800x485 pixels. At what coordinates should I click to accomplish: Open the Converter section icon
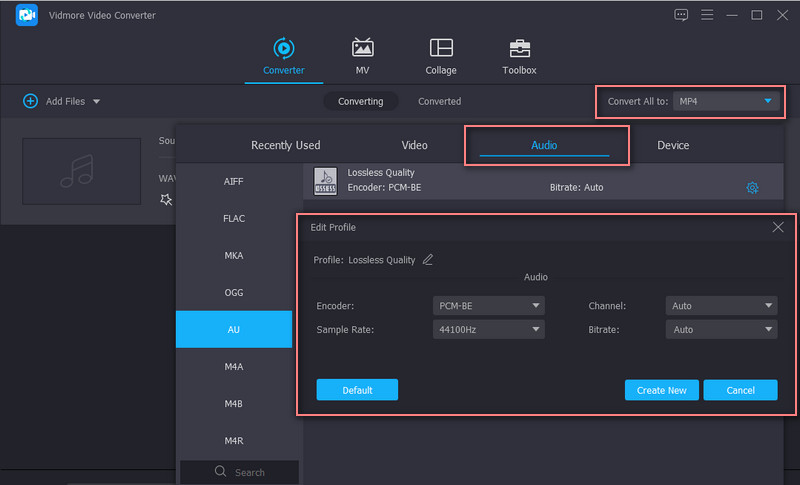(x=284, y=48)
